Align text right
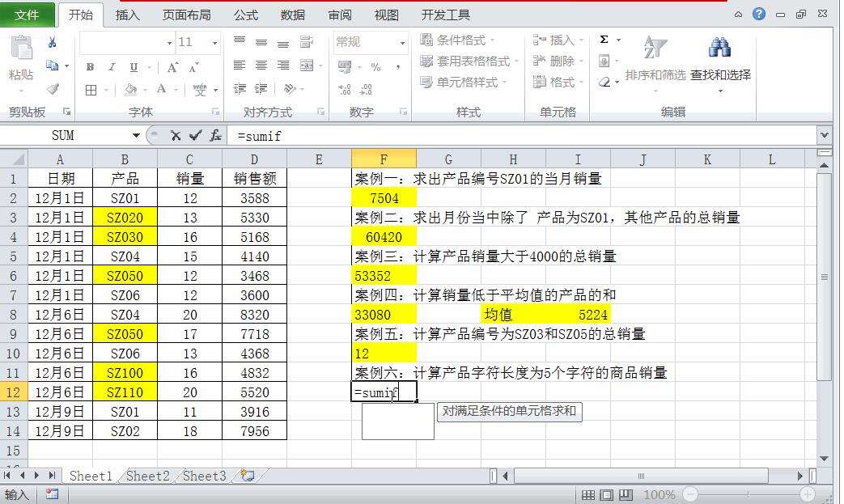 pos(282,66)
